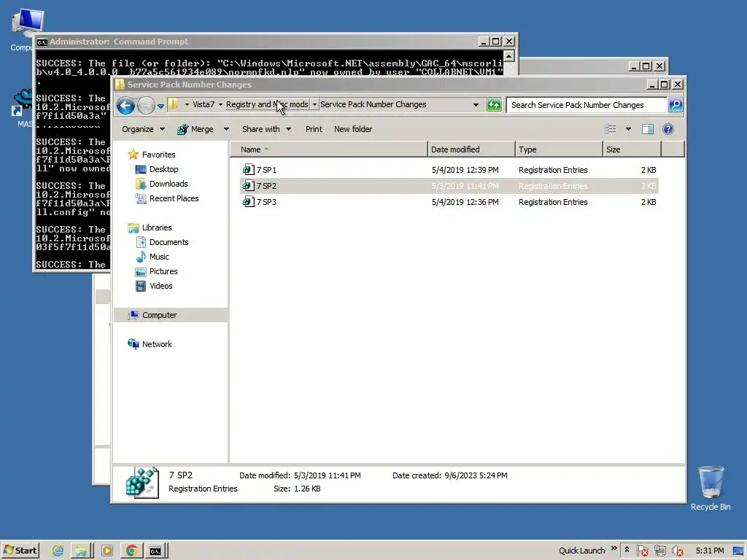Image resolution: width=747 pixels, height=560 pixels.
Task: Click the Action Center flag tray icon
Action: pyautogui.click(x=642, y=551)
